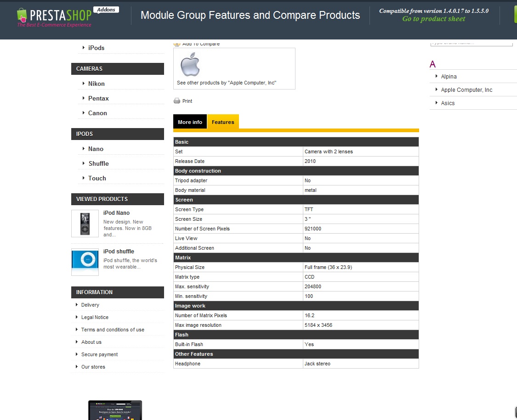Click the printer icon beside Print

tap(177, 101)
